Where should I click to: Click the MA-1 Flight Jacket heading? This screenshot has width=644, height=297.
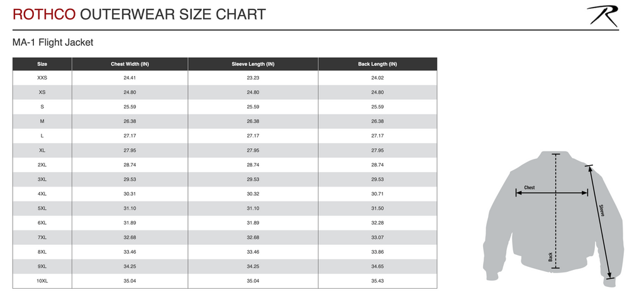(x=53, y=43)
